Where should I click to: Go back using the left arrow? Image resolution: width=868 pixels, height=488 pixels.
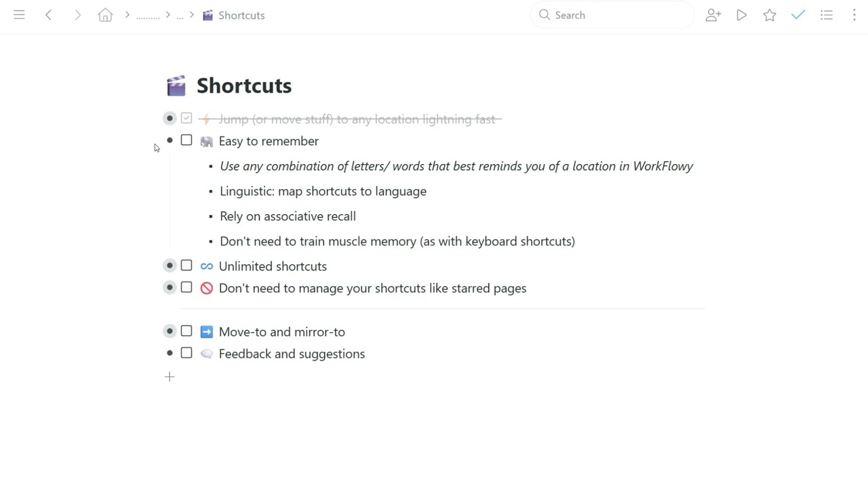(x=49, y=15)
